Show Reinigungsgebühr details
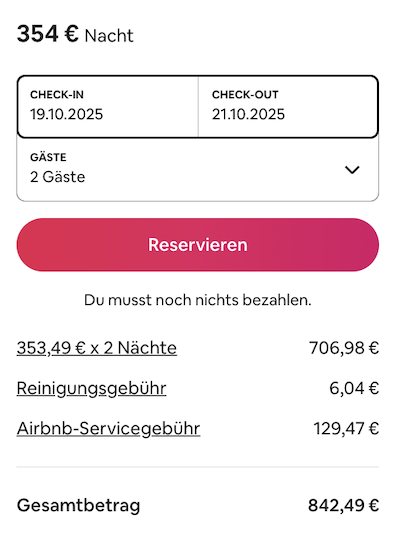400x536 pixels. pos(91,389)
